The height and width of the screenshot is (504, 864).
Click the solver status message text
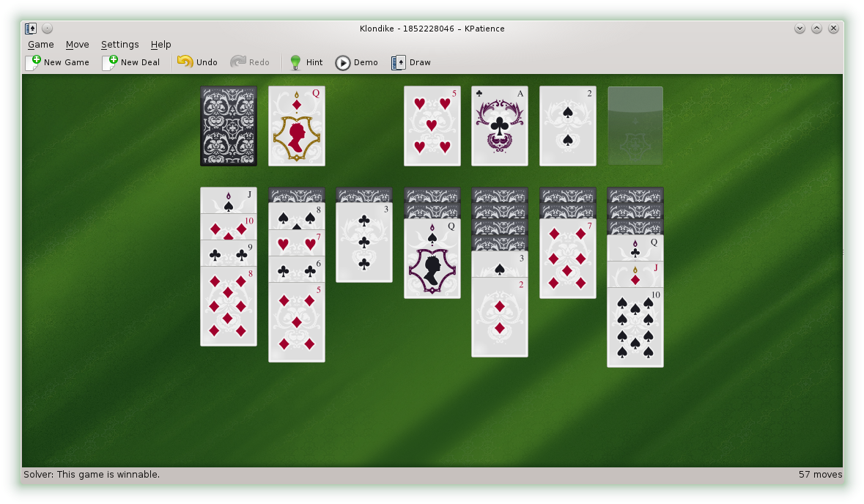[x=91, y=474]
